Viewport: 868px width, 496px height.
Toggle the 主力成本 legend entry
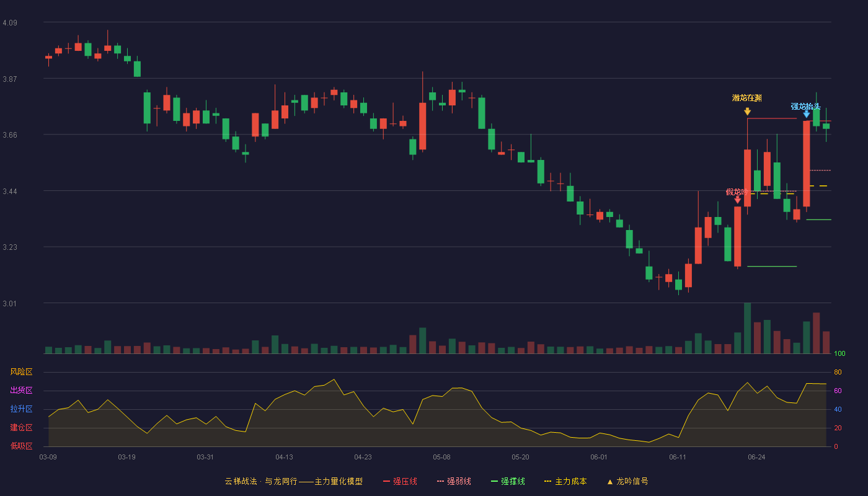tap(565, 481)
